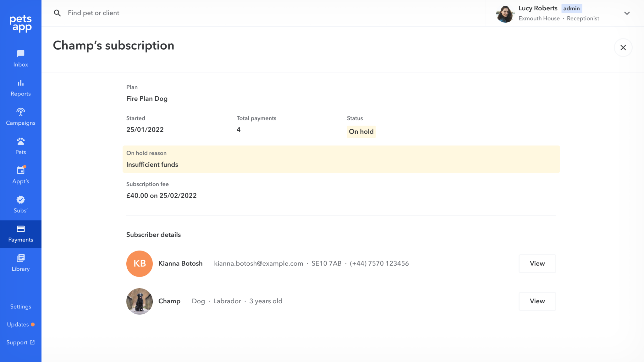
Task: Click the KB orange avatar circle
Action: pyautogui.click(x=140, y=263)
